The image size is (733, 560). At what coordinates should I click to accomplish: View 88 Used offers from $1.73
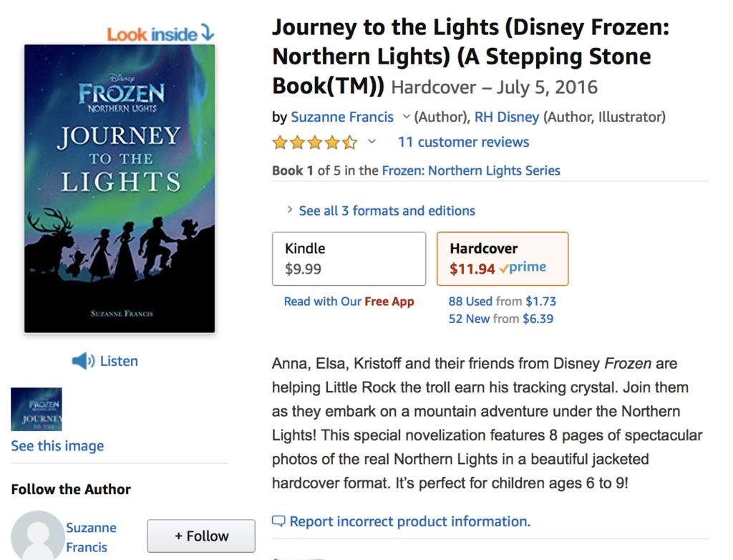[502, 301]
